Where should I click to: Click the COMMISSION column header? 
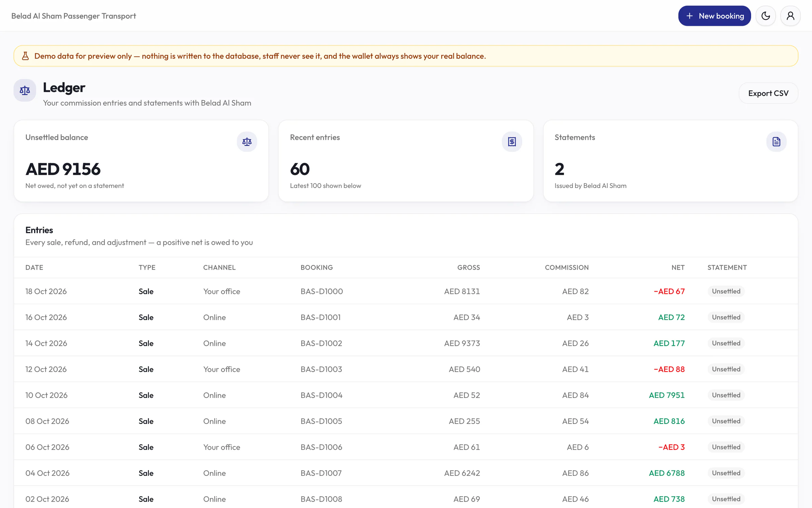pyautogui.click(x=567, y=268)
